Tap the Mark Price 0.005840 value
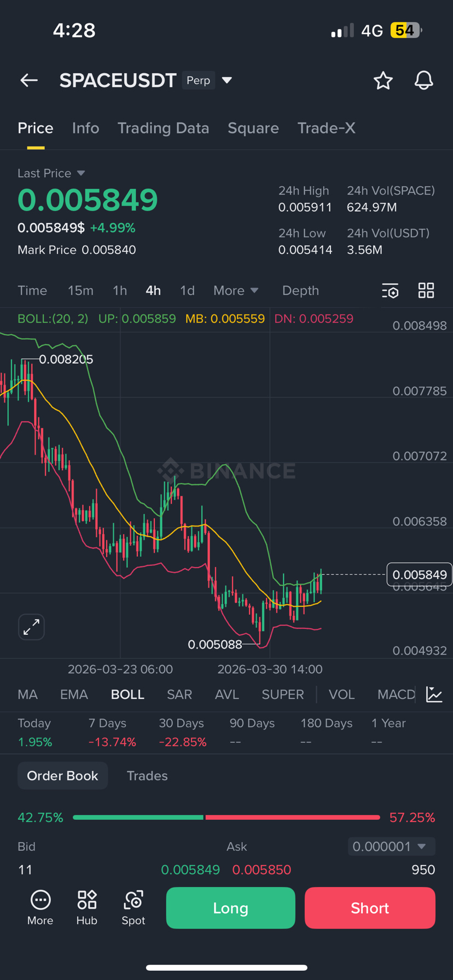 pos(109,250)
